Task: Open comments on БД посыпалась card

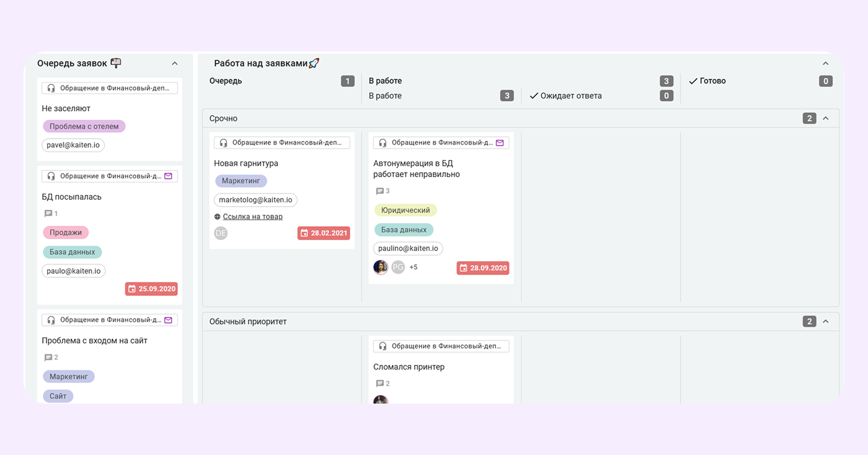Action: tap(49, 214)
